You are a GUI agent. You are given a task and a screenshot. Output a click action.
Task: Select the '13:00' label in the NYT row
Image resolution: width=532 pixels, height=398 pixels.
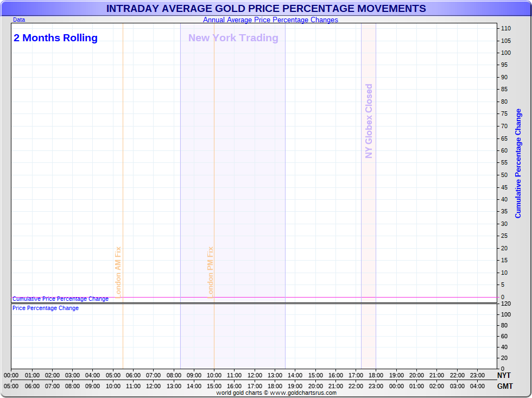pos(275,375)
